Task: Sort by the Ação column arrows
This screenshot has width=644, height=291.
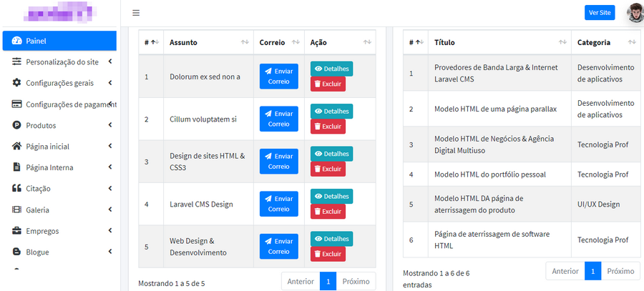Action: (367, 42)
